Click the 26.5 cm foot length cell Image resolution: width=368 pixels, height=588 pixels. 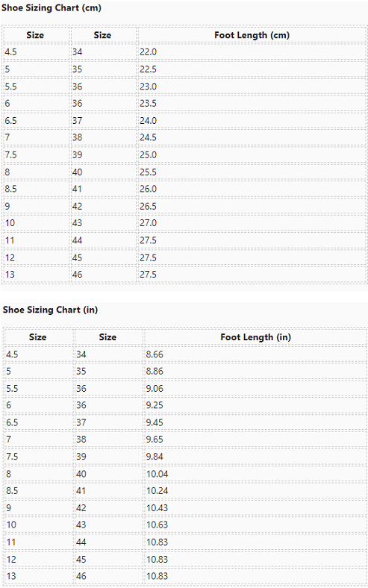pyautogui.click(x=252, y=206)
